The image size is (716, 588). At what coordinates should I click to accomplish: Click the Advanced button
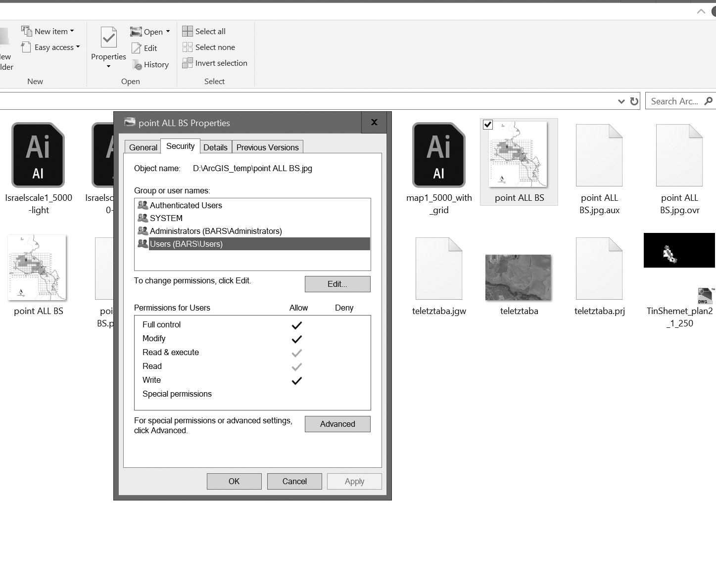[337, 424]
